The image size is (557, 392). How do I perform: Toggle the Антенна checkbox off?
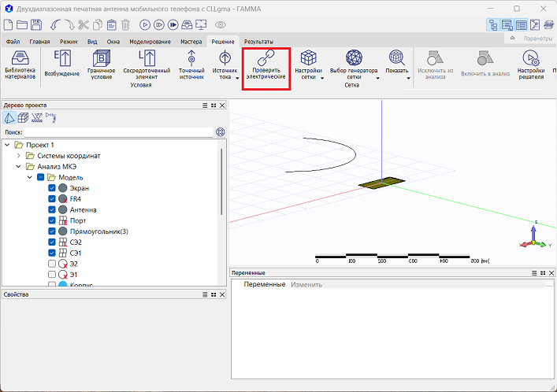click(x=52, y=210)
